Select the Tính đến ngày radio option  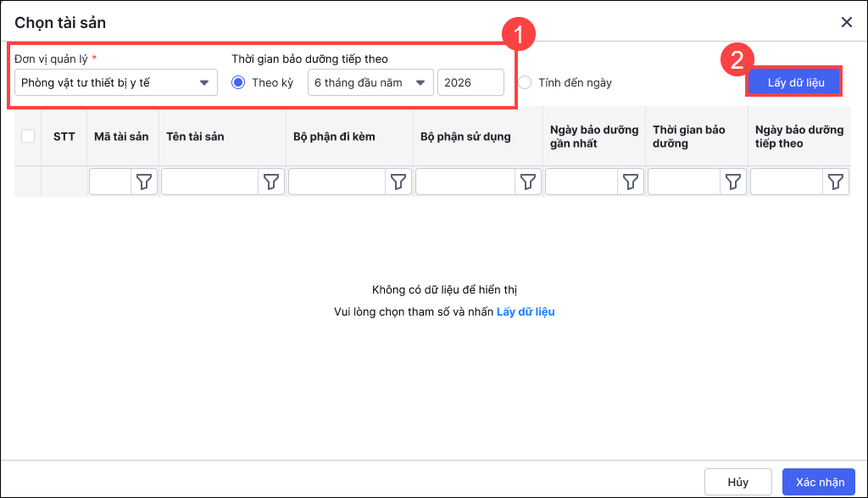click(526, 82)
